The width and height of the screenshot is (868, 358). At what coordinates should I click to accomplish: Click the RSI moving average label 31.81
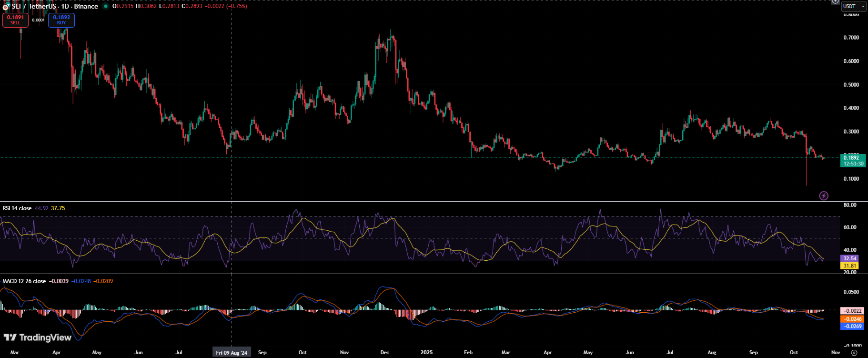850,266
